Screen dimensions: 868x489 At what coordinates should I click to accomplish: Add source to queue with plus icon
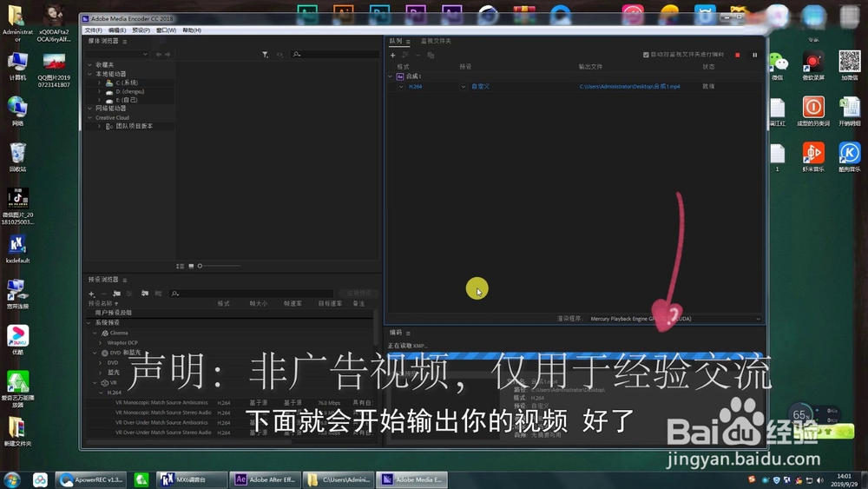392,55
